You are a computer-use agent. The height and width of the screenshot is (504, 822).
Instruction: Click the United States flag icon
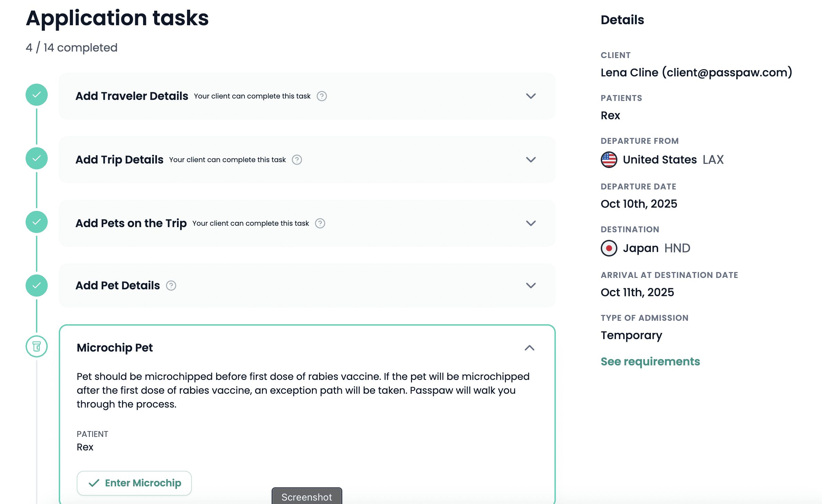[609, 160]
